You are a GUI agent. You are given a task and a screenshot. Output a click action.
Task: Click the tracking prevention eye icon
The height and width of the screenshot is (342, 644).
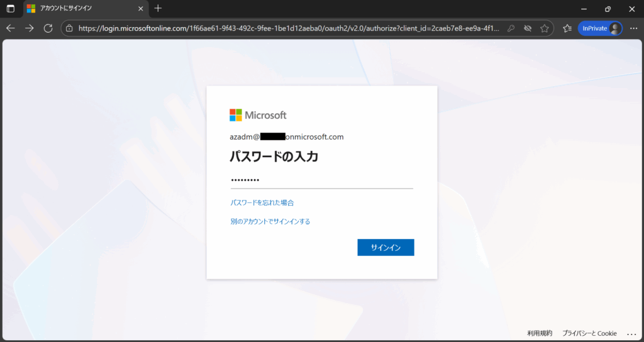(528, 28)
